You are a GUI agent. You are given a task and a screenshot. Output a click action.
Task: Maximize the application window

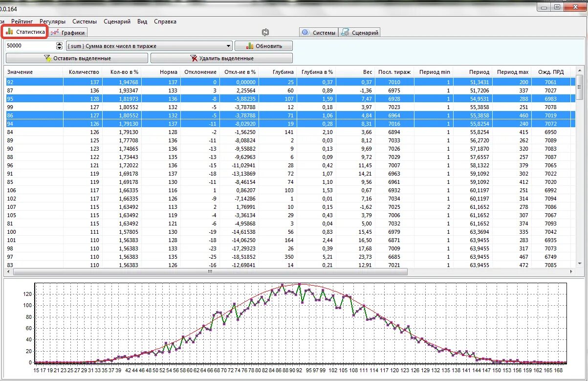click(558, 7)
